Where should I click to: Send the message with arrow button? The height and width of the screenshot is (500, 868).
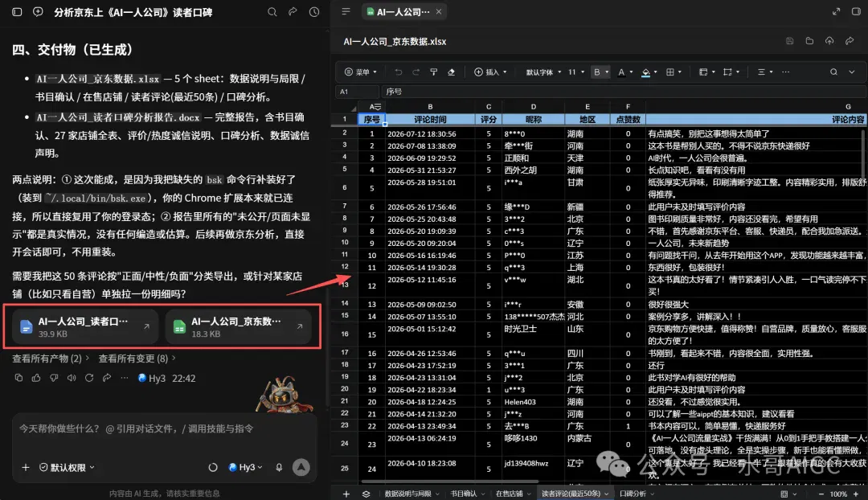(301, 467)
